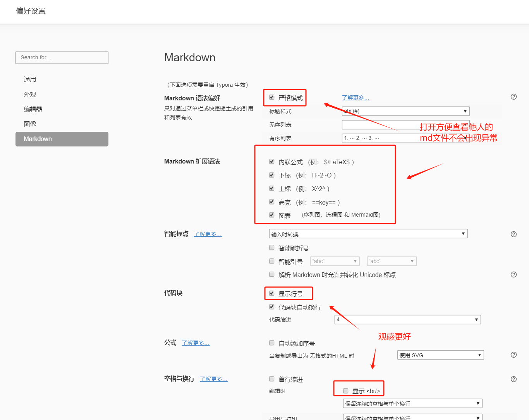Screen dimensions: 529x420
Task: Click the Search for... input box
Action: point(62,58)
